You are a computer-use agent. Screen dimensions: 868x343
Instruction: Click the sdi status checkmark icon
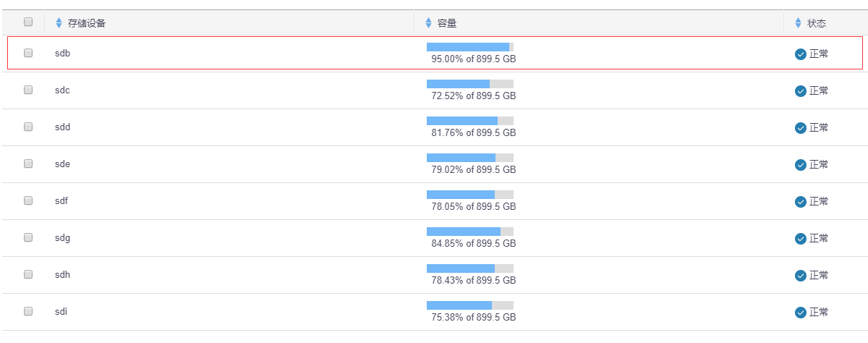(x=801, y=313)
